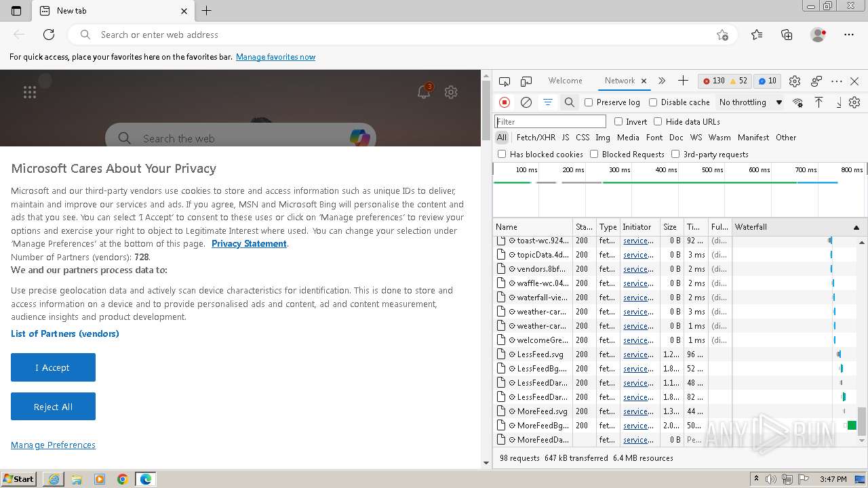Check Blocked Requests option
Viewport: 868px width, 488px height.
[x=594, y=154]
